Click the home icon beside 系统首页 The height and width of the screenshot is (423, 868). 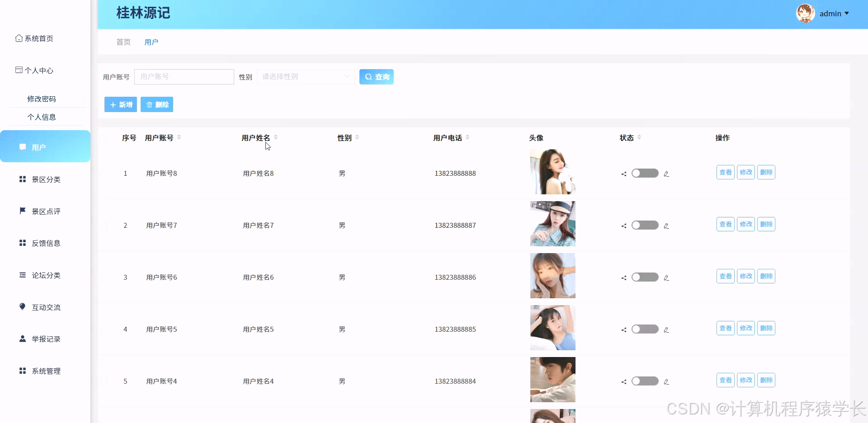tap(19, 38)
